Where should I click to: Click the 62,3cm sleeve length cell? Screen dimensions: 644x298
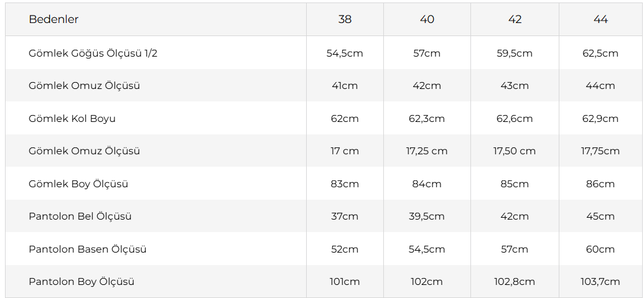[x=427, y=118]
